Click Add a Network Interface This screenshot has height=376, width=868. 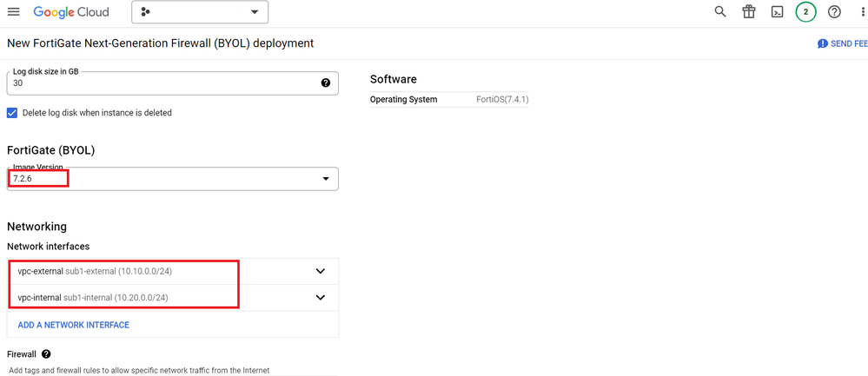pyautogui.click(x=74, y=325)
